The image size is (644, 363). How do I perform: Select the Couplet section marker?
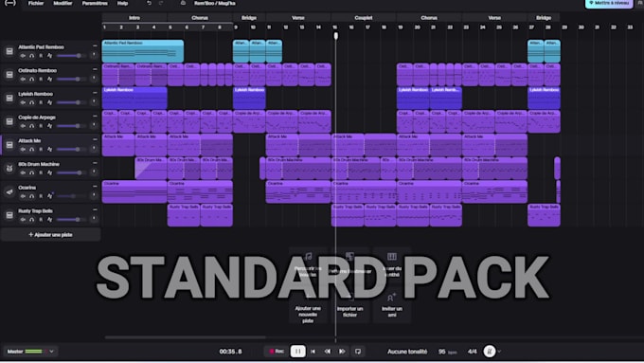(x=364, y=18)
